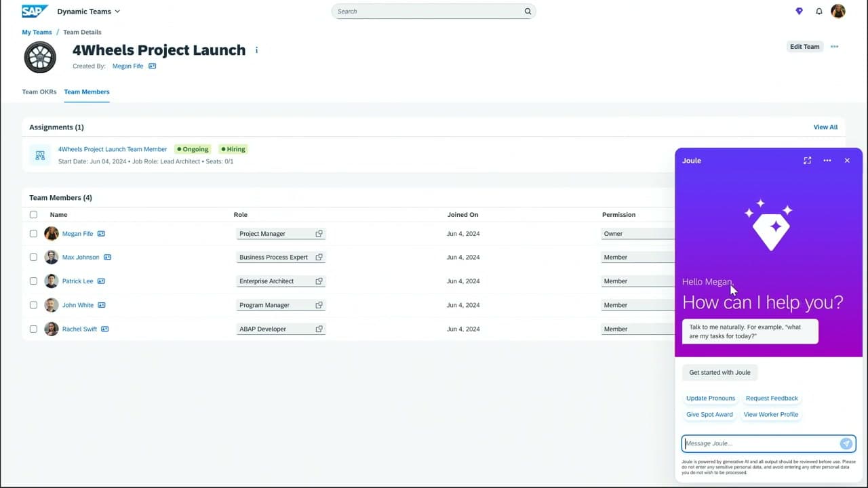Click the Search field

433,12
